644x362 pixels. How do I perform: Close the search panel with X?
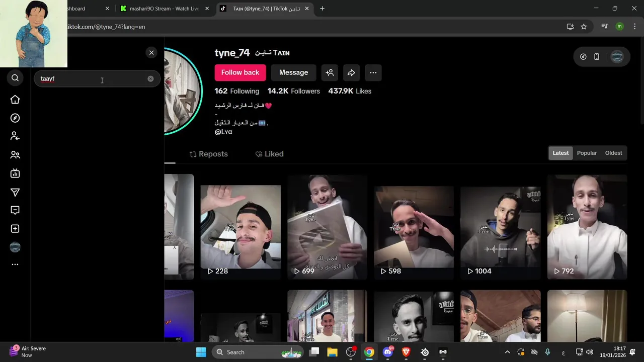[x=151, y=52]
